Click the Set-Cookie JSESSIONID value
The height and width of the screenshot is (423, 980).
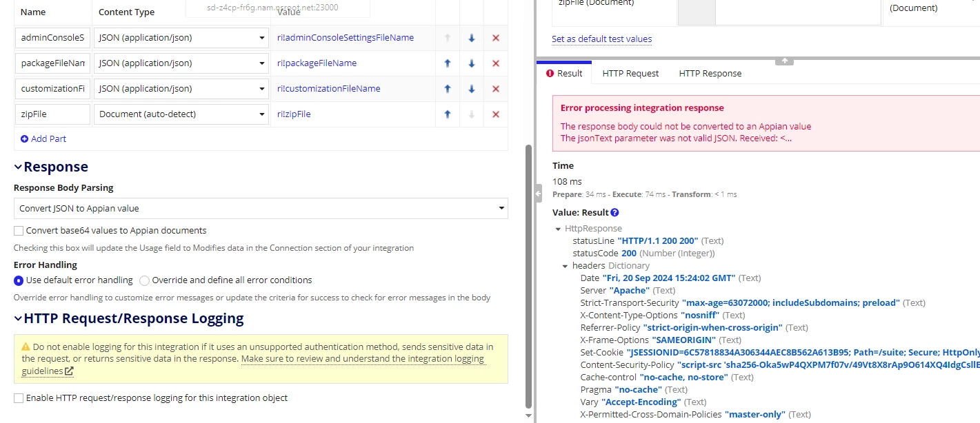(x=803, y=353)
